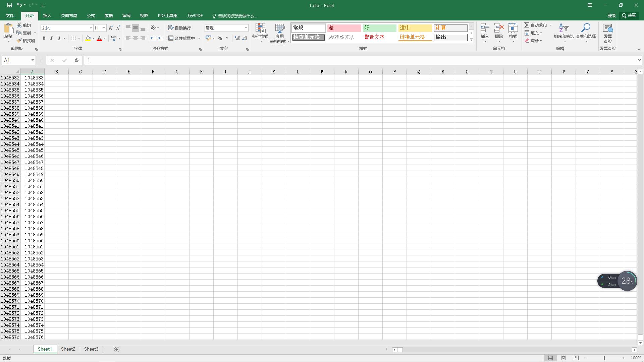Click the 共享 (Share) button

(629, 15)
